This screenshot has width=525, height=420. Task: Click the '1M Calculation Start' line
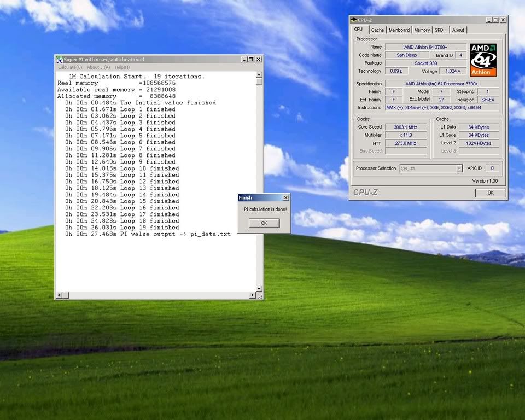click(x=137, y=77)
